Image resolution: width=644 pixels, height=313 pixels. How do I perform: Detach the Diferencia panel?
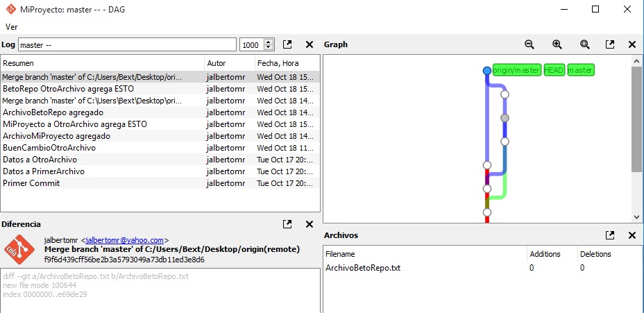click(287, 224)
